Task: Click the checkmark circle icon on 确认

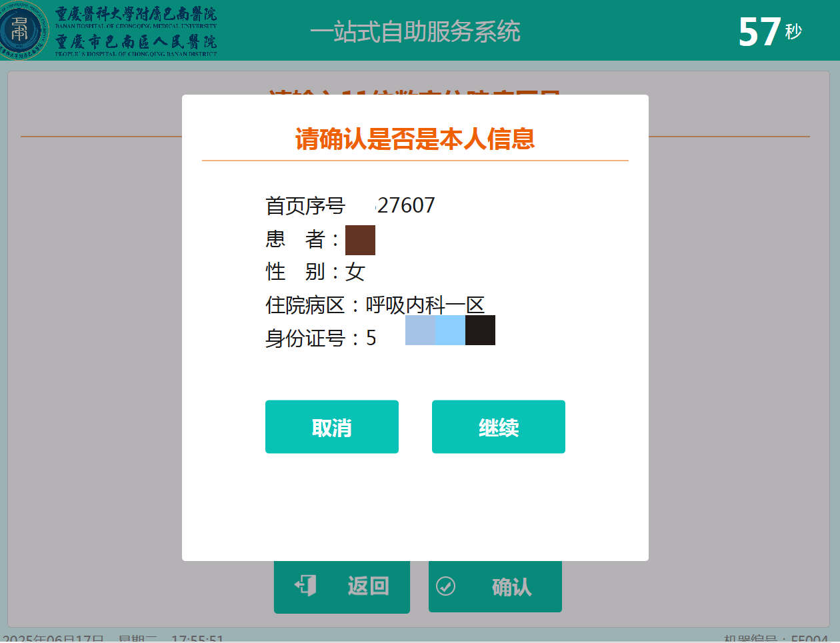Action: (x=445, y=586)
